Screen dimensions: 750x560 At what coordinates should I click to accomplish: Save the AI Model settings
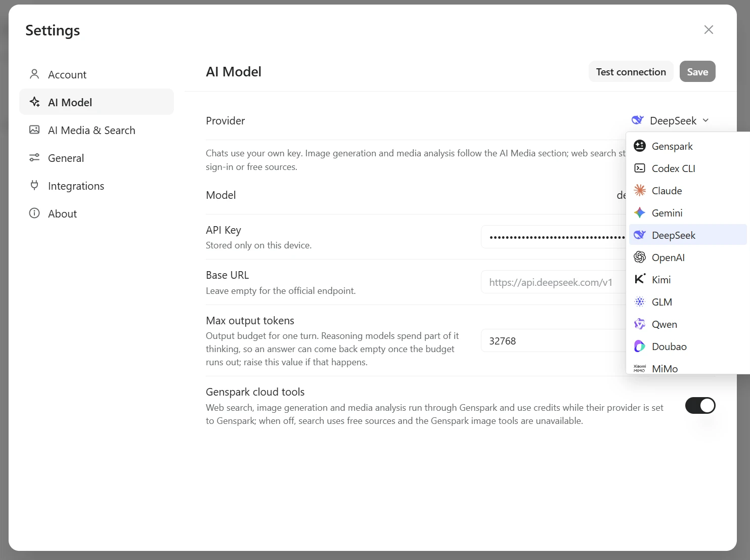pos(697,72)
